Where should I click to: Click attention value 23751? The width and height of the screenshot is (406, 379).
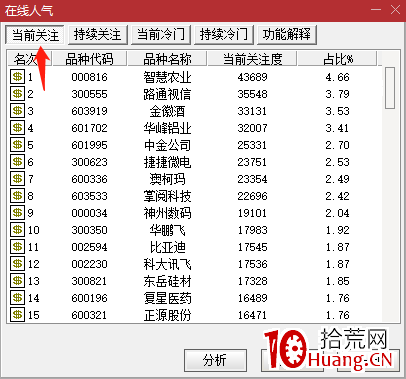[252, 162]
